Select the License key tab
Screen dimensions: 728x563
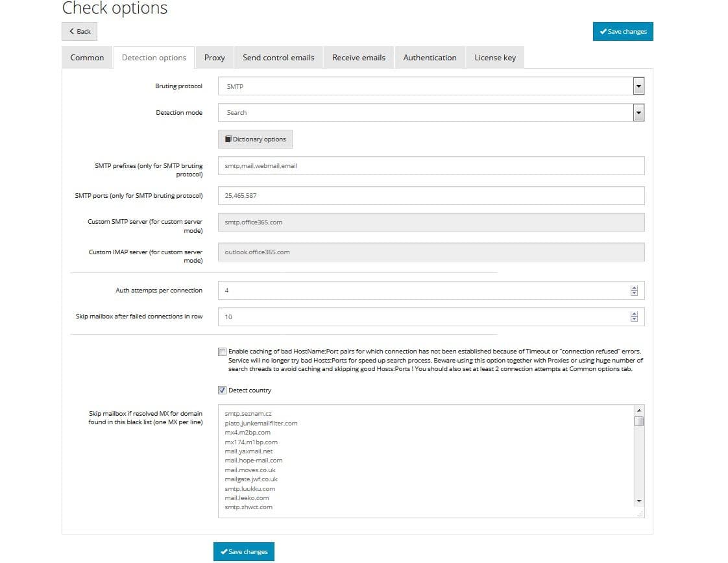click(495, 57)
